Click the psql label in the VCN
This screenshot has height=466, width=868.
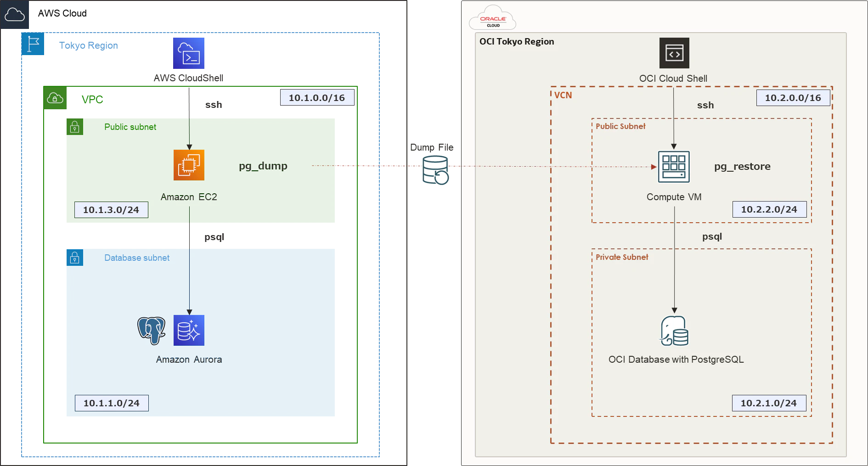[x=712, y=237]
